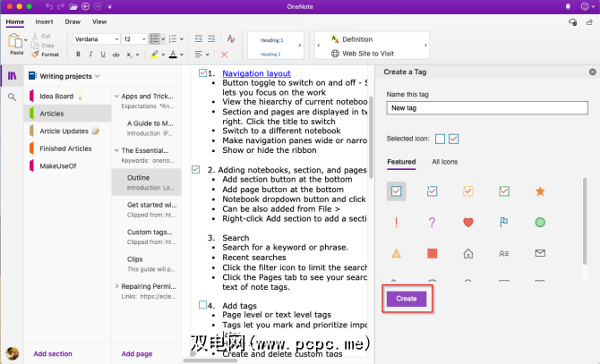Apply the Heading 1 style
The width and height of the screenshot is (600, 364).
pyautogui.click(x=271, y=40)
